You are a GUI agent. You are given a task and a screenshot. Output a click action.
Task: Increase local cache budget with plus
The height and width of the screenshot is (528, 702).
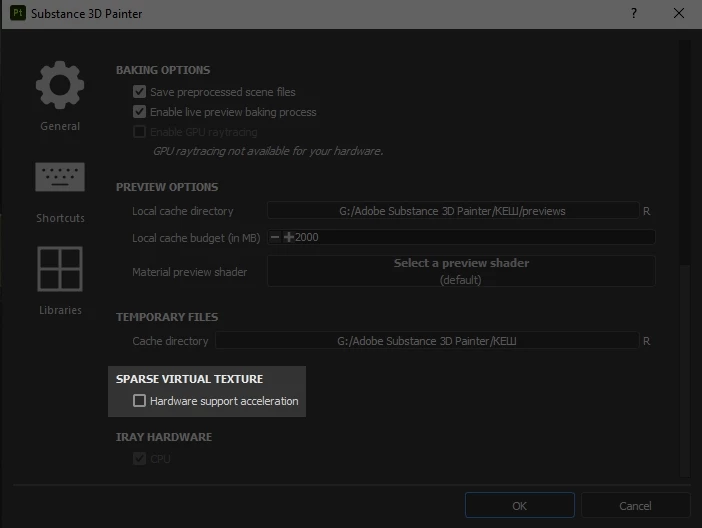[289, 237]
